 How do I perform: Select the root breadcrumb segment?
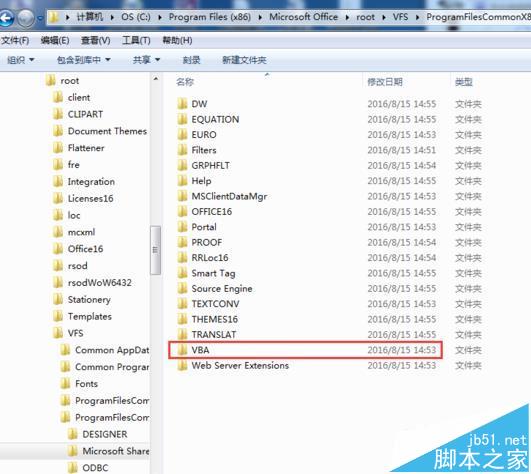coord(365,17)
